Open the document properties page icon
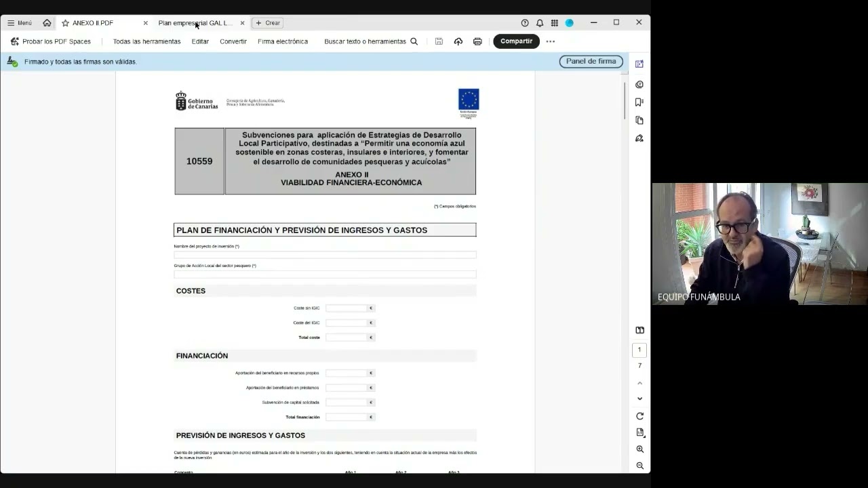This screenshot has width=868, height=488. point(639,432)
